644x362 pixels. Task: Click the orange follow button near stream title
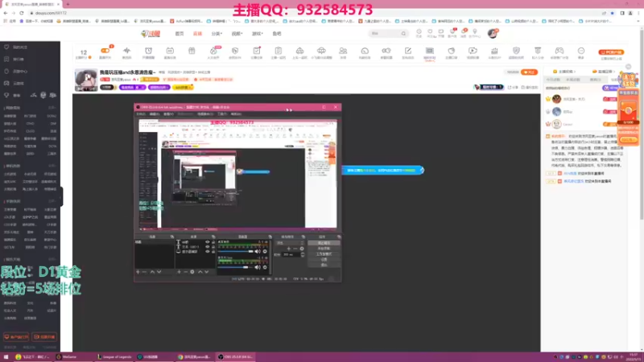pos(530,72)
